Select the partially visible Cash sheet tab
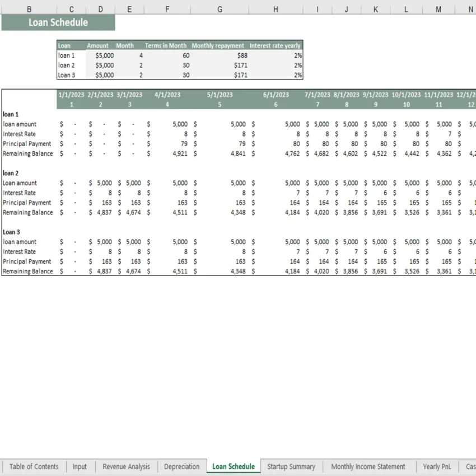476x476 pixels. (x=470, y=466)
